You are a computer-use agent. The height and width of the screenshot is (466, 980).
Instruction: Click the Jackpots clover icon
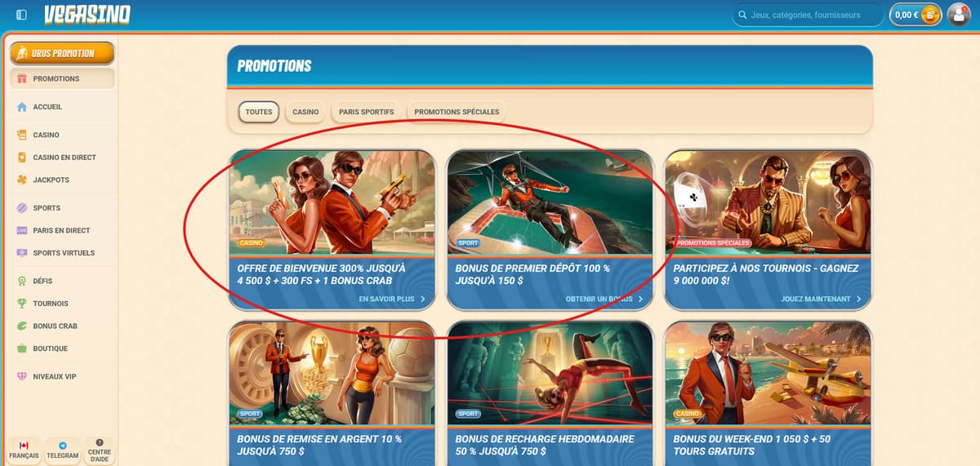[x=22, y=180]
